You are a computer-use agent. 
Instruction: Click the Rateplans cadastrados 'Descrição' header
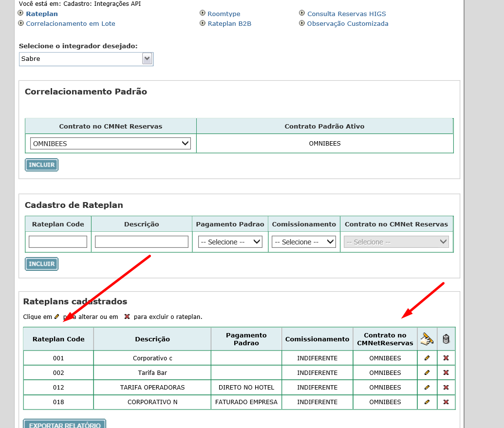[152, 339]
